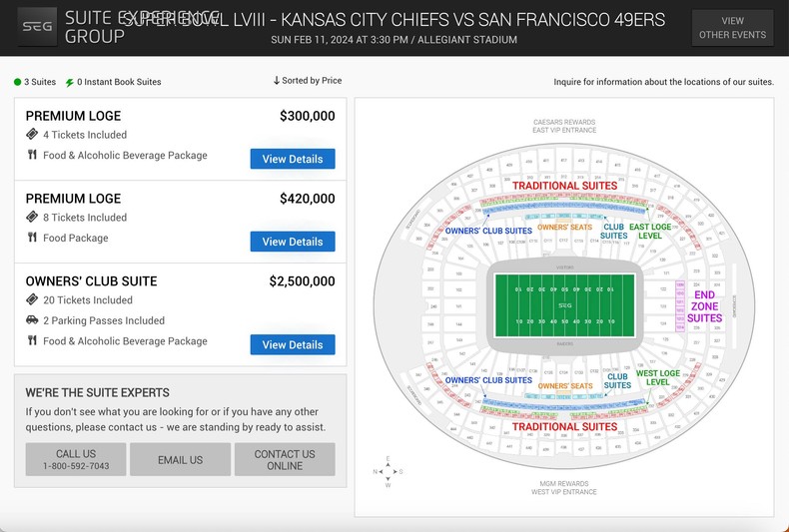Click the ticket icon beside 8 Tickets Included

click(32, 217)
